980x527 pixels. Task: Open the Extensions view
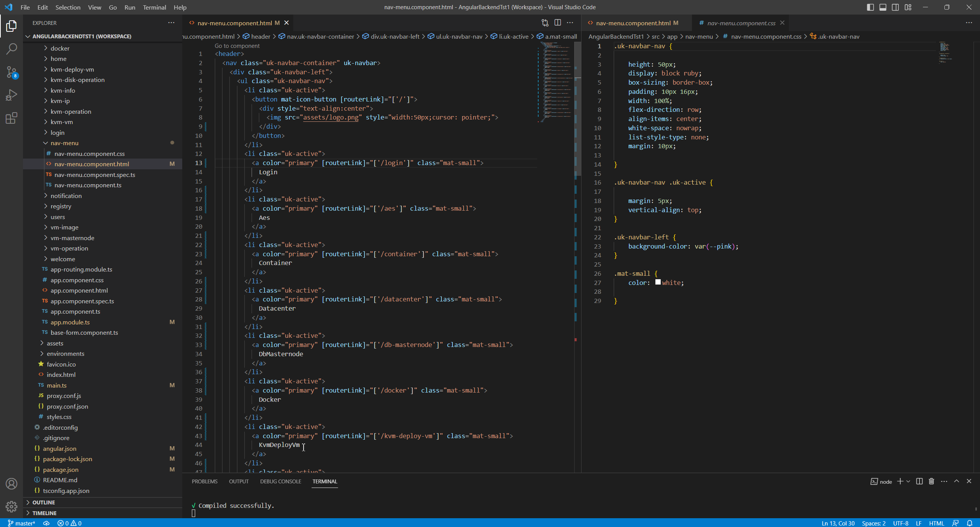[11, 118]
